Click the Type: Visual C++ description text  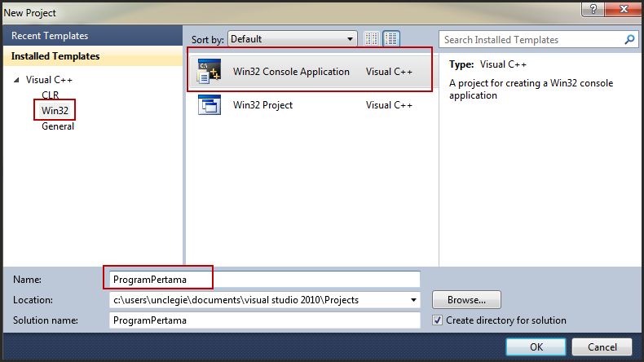pos(487,64)
